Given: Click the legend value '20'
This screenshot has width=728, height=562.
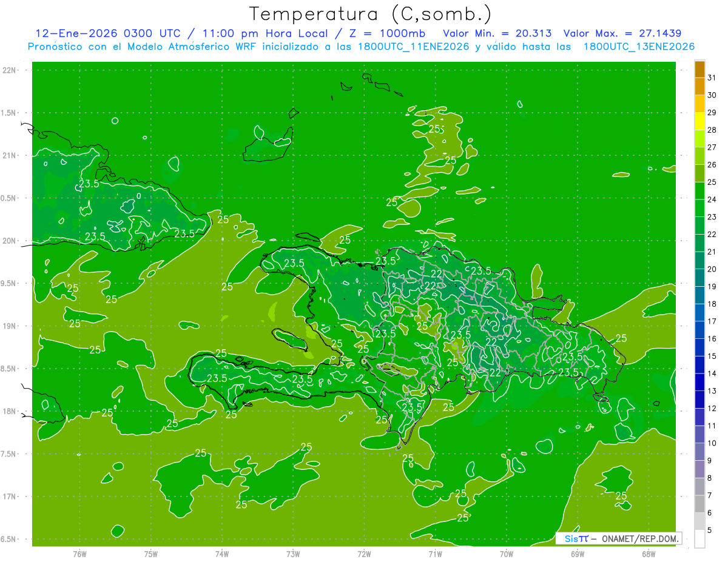Looking at the screenshot, I should [x=712, y=269].
